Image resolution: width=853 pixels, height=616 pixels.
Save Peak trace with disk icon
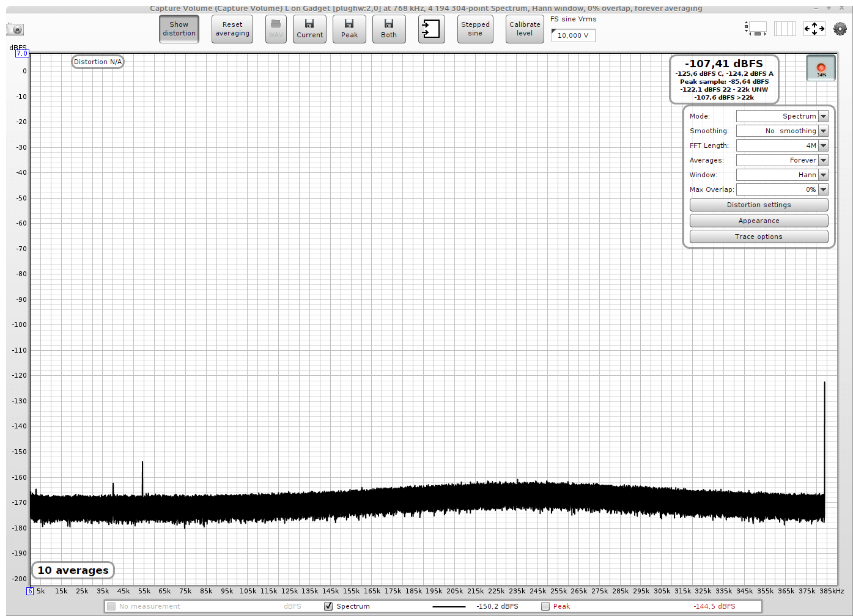tap(350, 29)
